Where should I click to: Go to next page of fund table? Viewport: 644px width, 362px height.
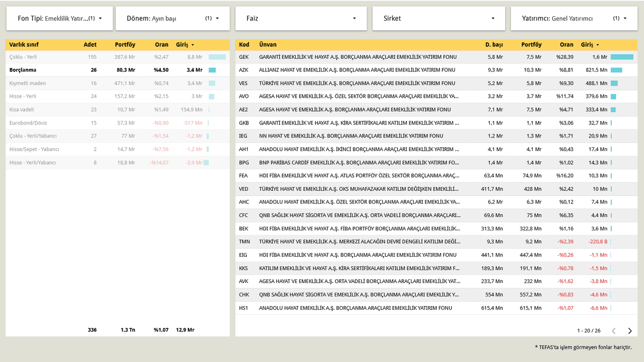[630, 331]
